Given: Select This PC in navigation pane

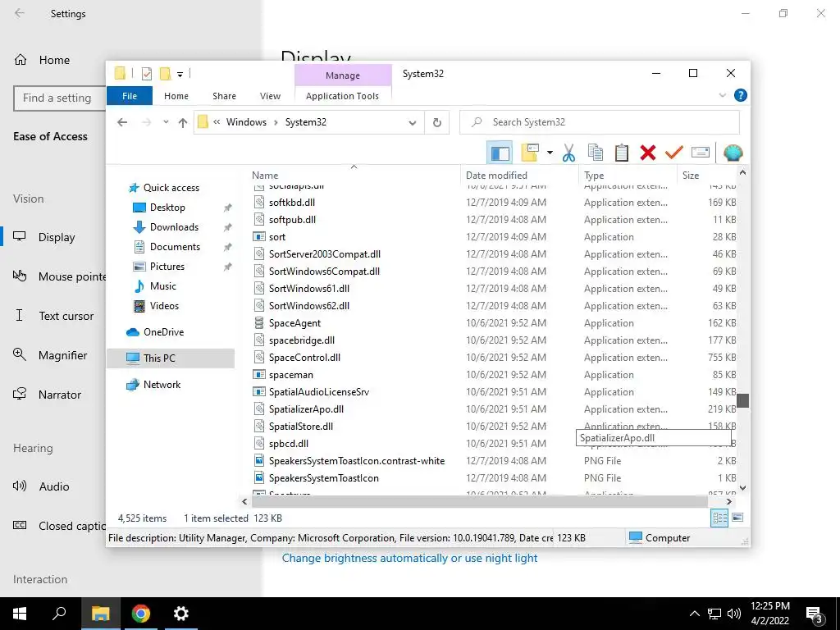Looking at the screenshot, I should (x=171, y=358).
